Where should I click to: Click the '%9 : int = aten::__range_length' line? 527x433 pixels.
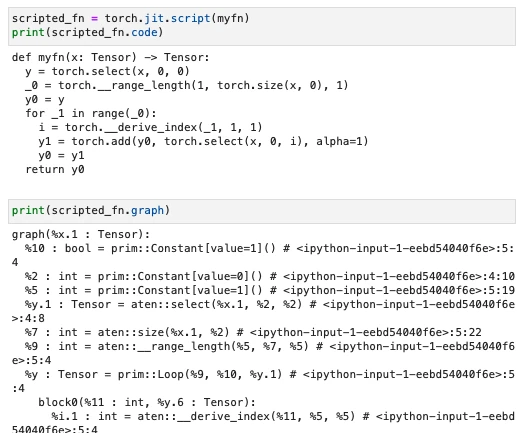click(x=263, y=353)
